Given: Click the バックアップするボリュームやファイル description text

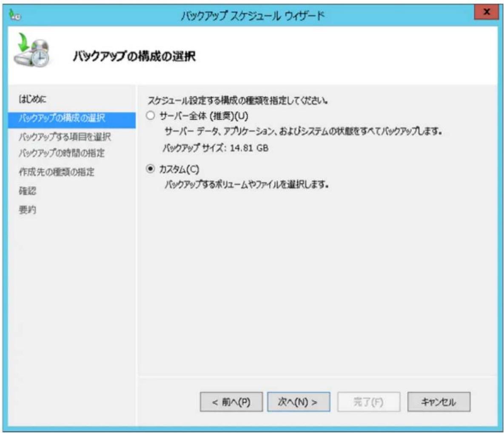Looking at the screenshot, I should (x=247, y=185).
